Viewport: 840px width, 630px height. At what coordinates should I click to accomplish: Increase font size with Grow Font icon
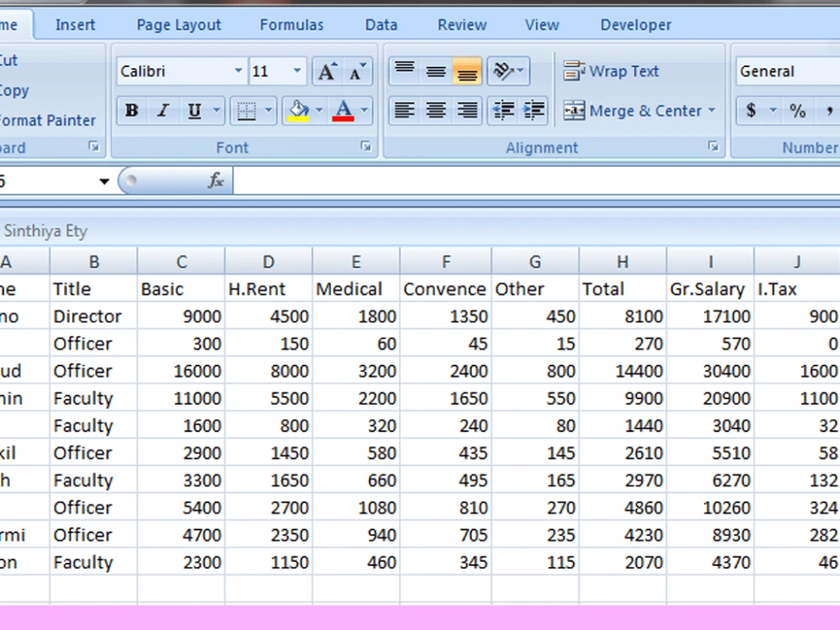pyautogui.click(x=328, y=71)
